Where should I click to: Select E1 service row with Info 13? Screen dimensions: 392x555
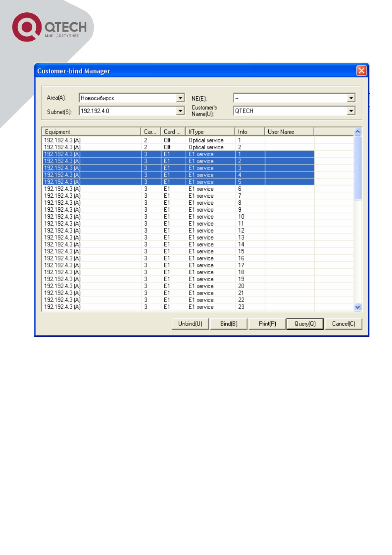(178, 238)
